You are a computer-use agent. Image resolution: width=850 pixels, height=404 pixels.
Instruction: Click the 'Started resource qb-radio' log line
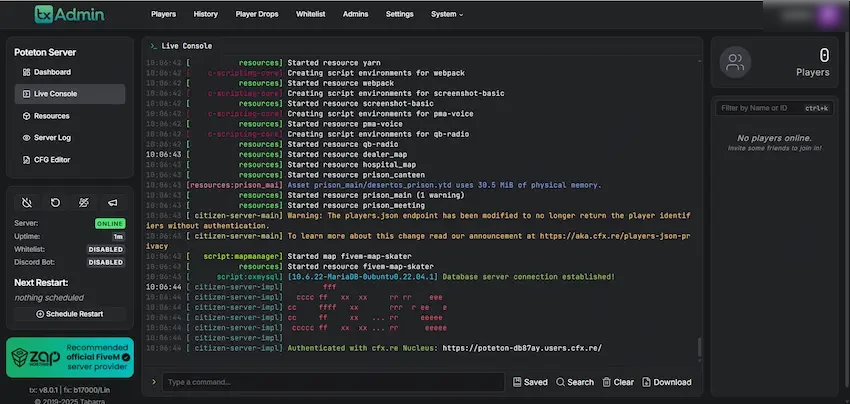(343, 144)
